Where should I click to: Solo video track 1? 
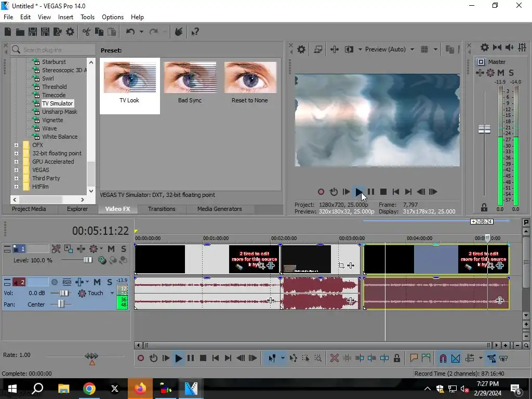pyautogui.click(x=124, y=249)
